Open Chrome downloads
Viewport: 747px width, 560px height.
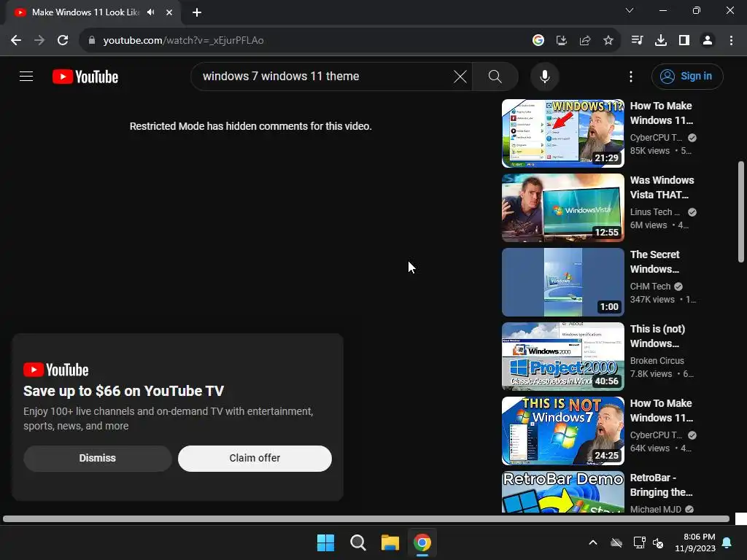tap(661, 41)
